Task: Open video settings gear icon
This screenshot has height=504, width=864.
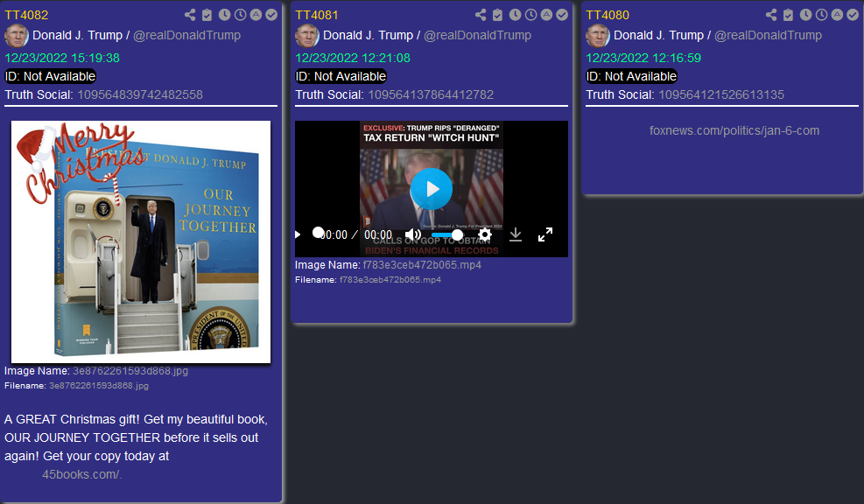Action: [485, 234]
